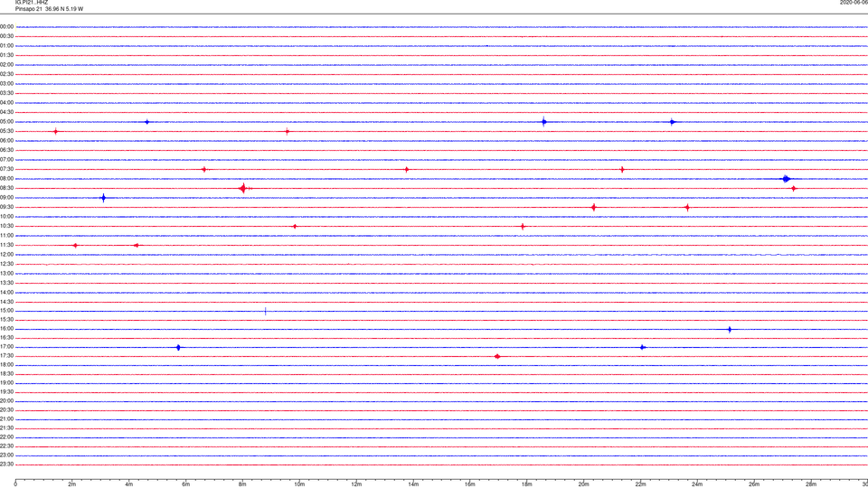The width and height of the screenshot is (868, 488).
Task: Click the 05:00 trace spike near 23 minutes
Action: click(x=672, y=122)
